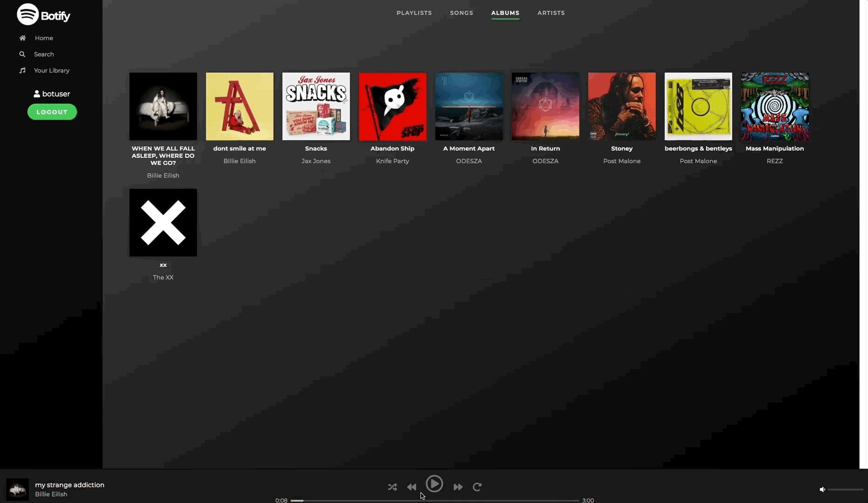Toggle shuffle playback

(393, 487)
